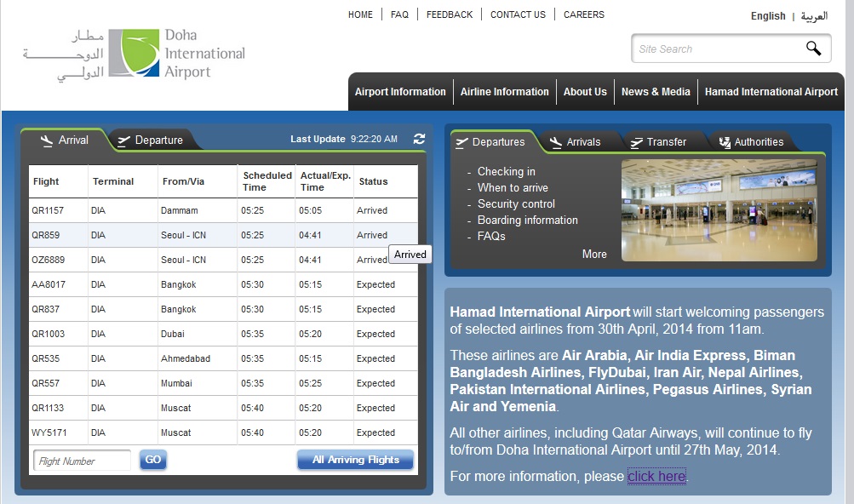
Task: Select the Arrivals passenger guide tab
Action: point(575,142)
